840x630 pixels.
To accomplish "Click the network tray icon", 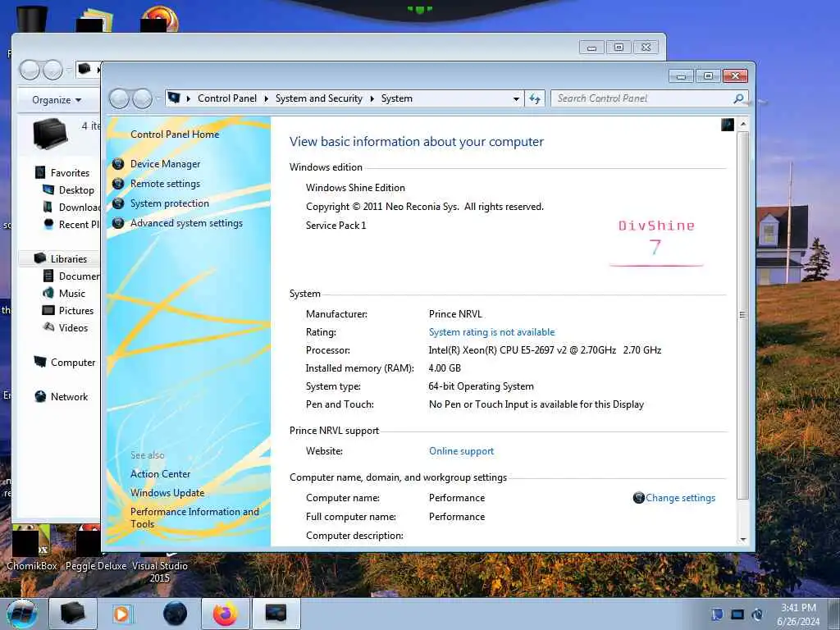I will tap(737, 614).
